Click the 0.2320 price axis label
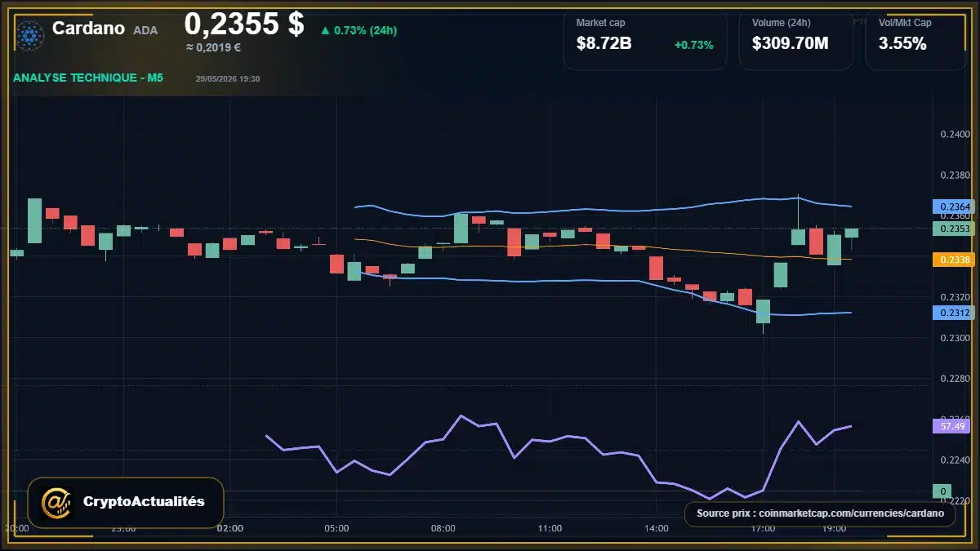The width and height of the screenshot is (980, 551). pyautogui.click(x=955, y=297)
